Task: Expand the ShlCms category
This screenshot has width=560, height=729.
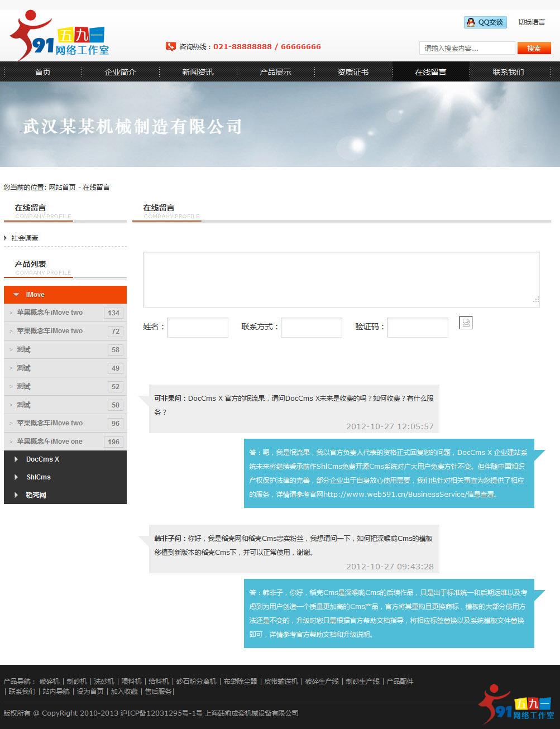Action: click(38, 477)
